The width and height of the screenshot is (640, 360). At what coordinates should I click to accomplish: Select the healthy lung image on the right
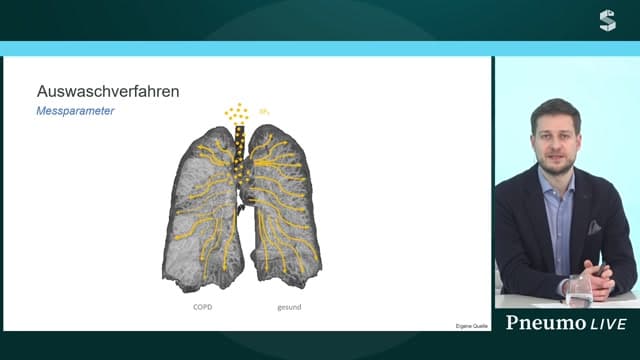click(x=284, y=206)
